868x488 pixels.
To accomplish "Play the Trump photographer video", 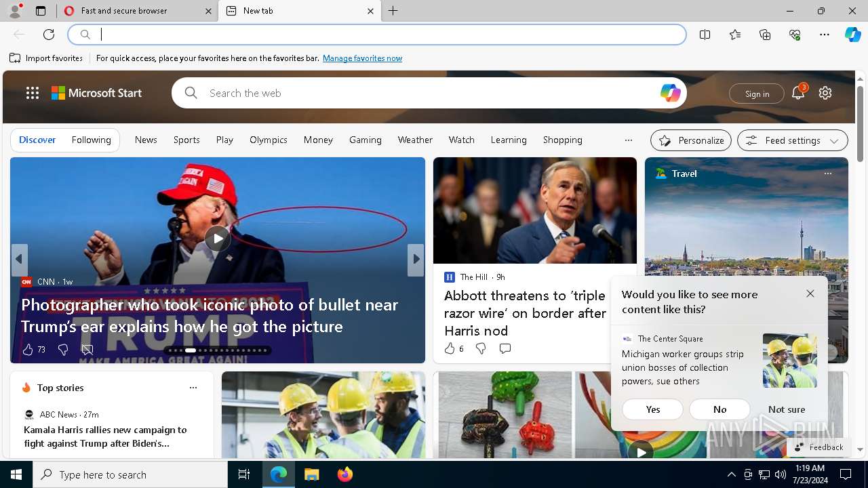I will [x=218, y=239].
